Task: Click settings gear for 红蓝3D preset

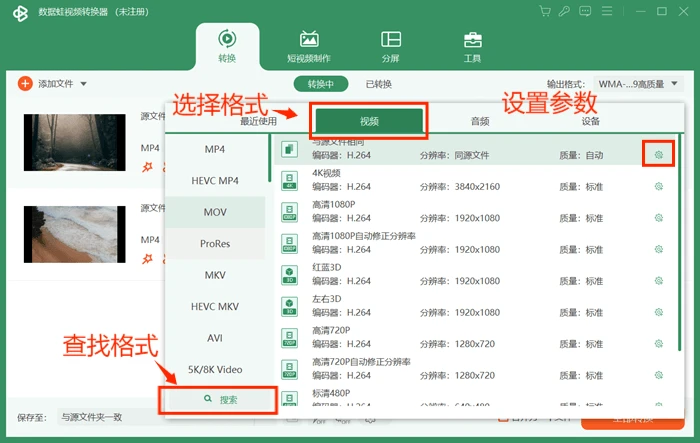Action: coord(658,281)
